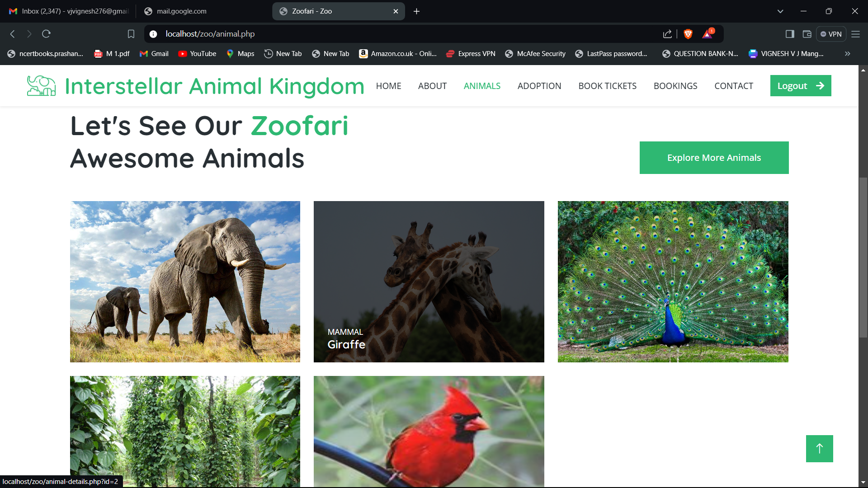
Task: Toggle the VPN button
Action: (x=831, y=34)
